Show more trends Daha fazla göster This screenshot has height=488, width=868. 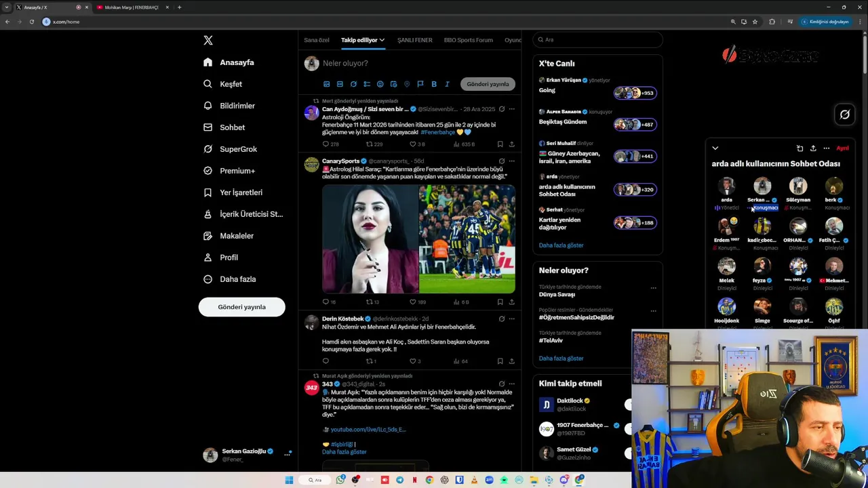[x=561, y=359]
